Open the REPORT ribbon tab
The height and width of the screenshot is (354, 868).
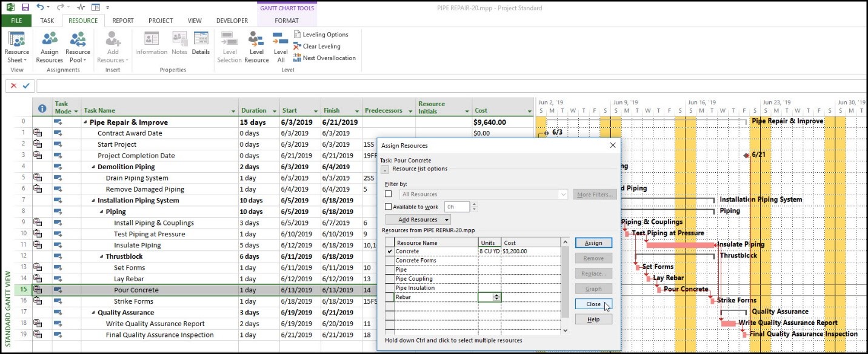122,21
